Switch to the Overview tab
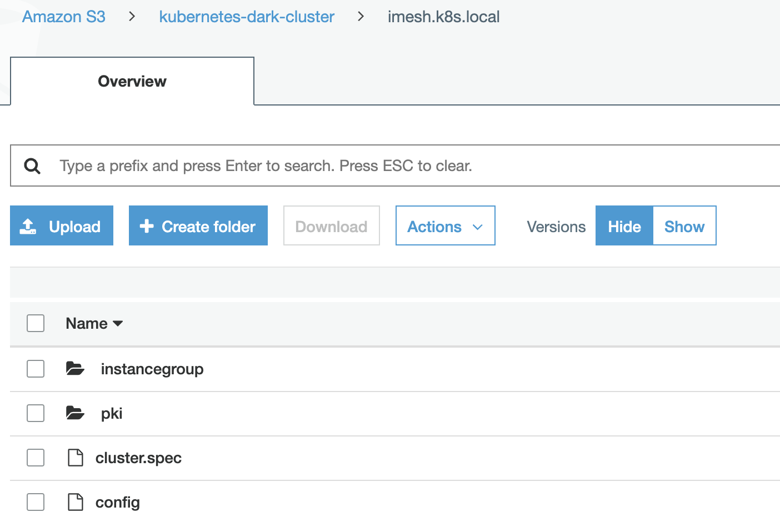This screenshot has height=532, width=780. coord(132,81)
